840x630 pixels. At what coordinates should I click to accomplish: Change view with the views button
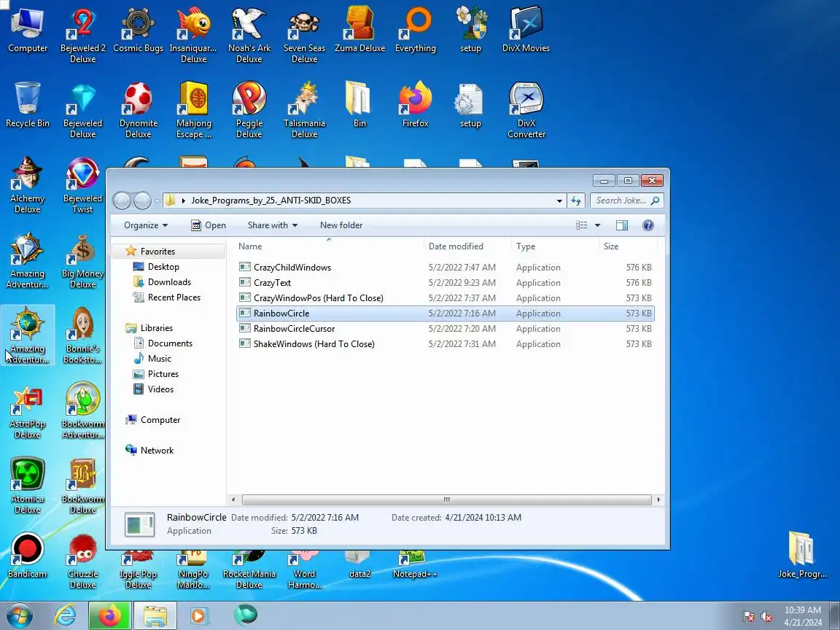pos(582,225)
